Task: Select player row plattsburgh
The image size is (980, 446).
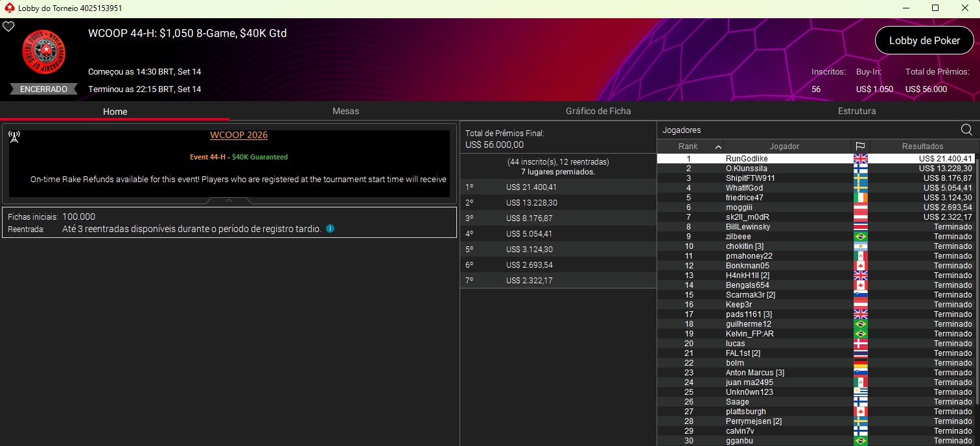Action: 816,412
